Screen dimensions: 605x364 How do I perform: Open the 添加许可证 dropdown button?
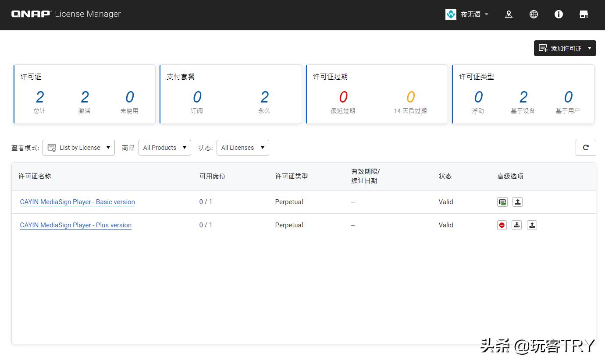pyautogui.click(x=565, y=48)
